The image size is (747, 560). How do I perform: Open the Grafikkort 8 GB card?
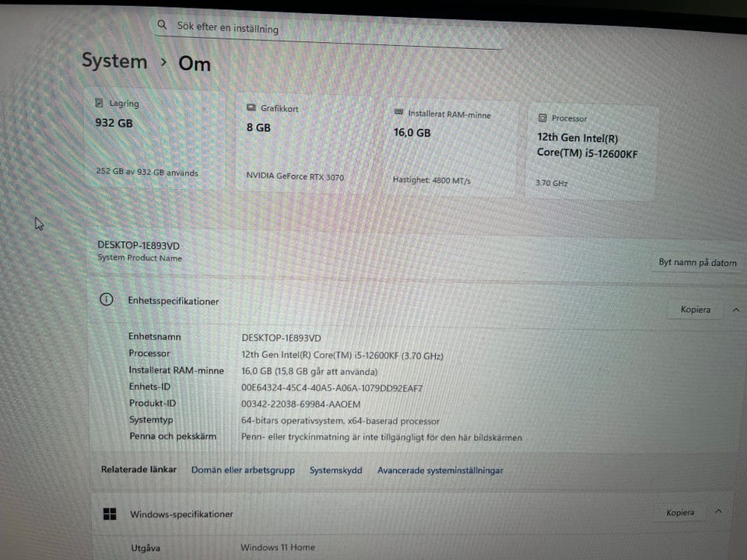tap(303, 143)
